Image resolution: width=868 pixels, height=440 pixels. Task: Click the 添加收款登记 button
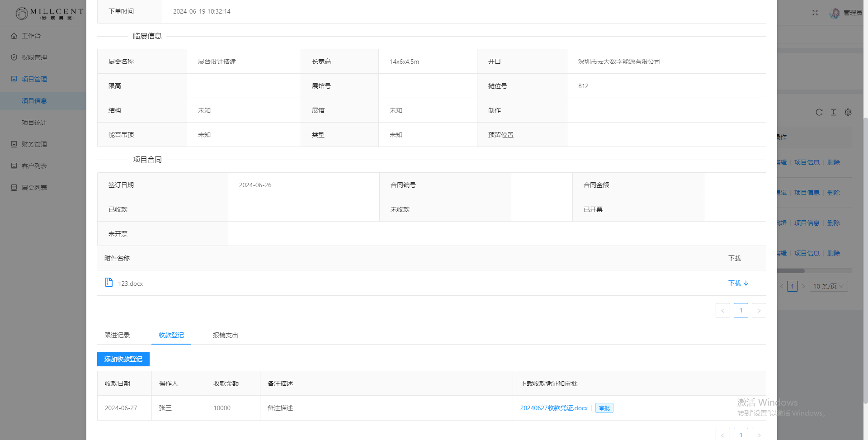[123, 359]
